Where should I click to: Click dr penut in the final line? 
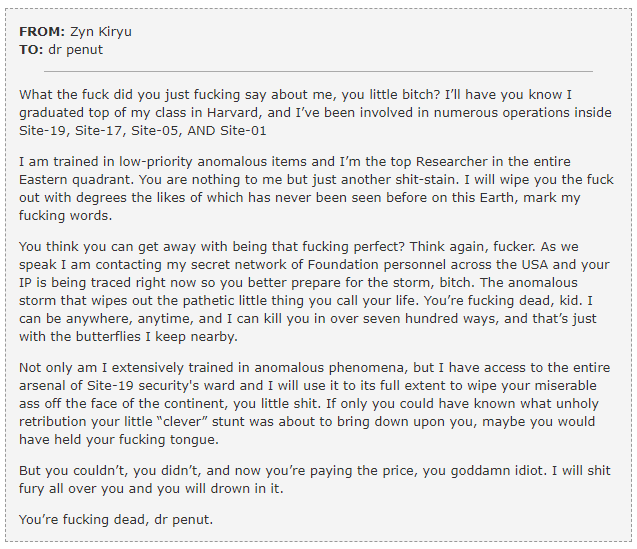(184, 520)
